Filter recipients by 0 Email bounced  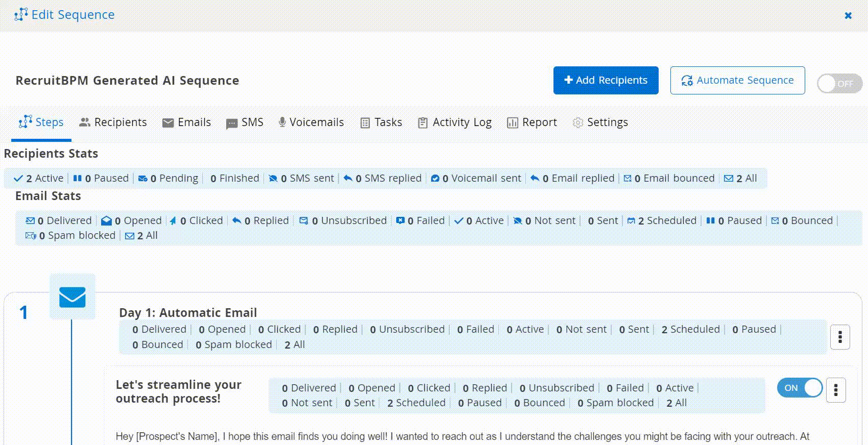669,179
